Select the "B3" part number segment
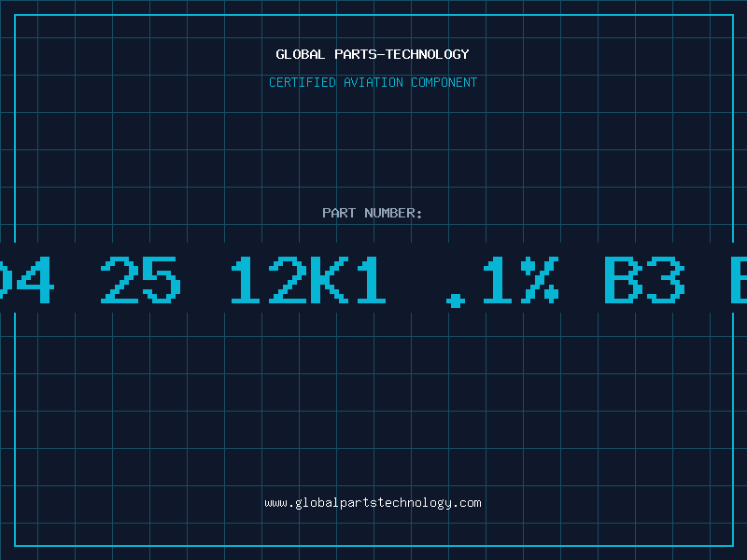 pyautogui.click(x=644, y=279)
